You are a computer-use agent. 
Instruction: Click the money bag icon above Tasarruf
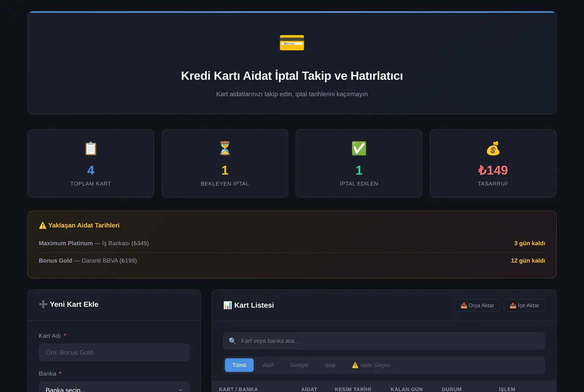tap(493, 148)
